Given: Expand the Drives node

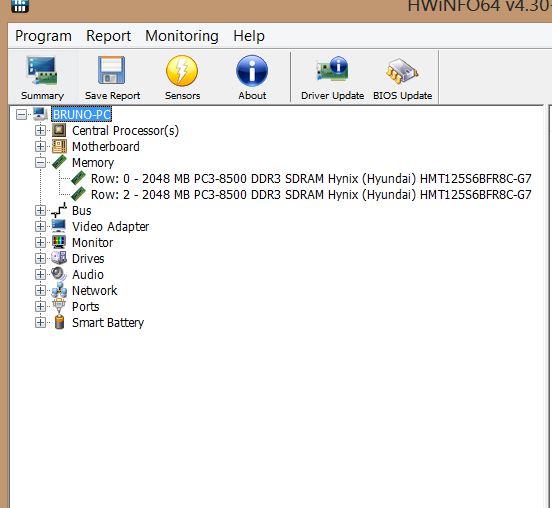Looking at the screenshot, I should [40, 258].
